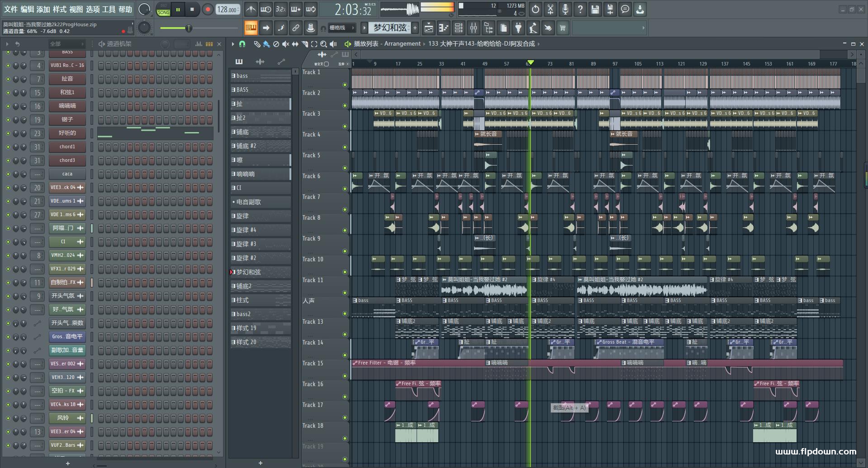Viewport: 868px width, 468px height.
Task: Click the one-click audio recording microphone icon
Action: (x=565, y=9)
